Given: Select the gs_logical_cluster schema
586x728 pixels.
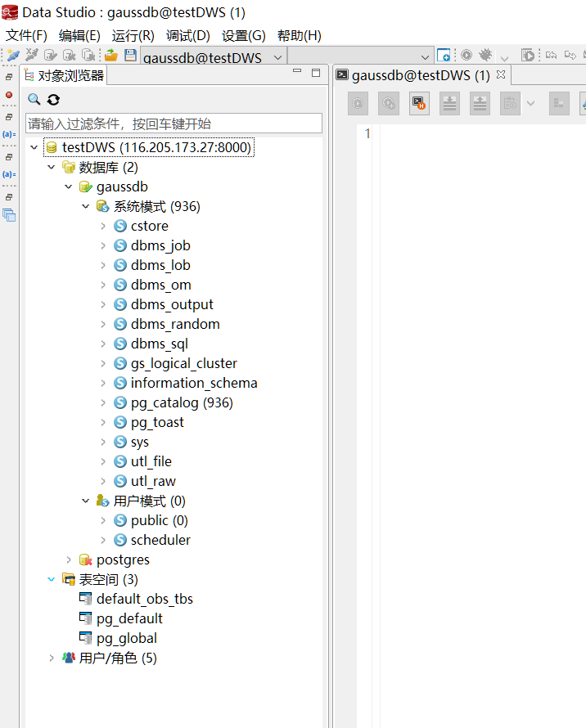Looking at the screenshot, I should click(x=184, y=363).
